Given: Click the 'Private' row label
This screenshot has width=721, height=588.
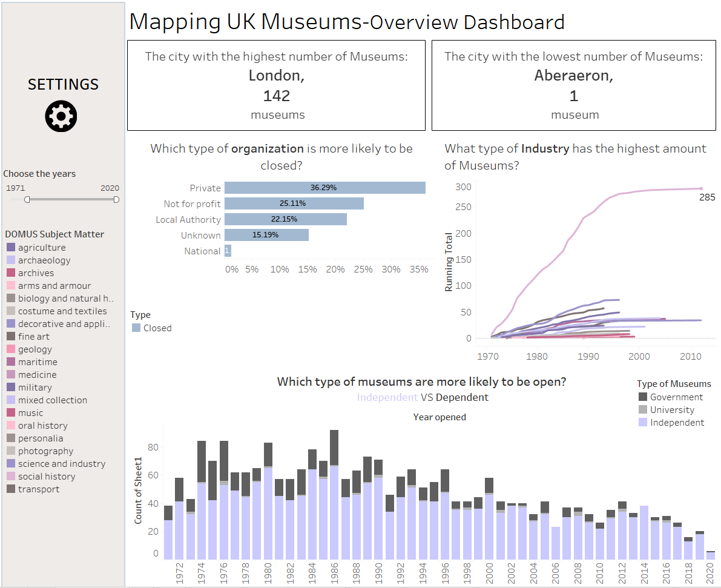Looking at the screenshot, I should (x=205, y=188).
